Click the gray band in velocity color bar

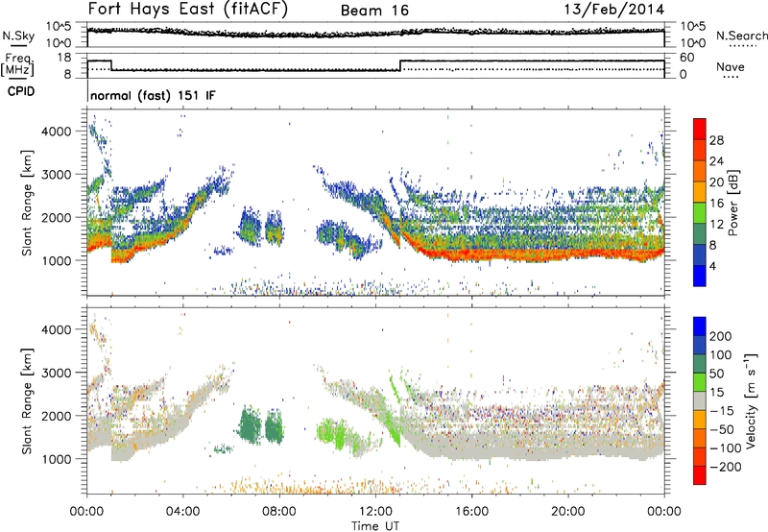(x=700, y=400)
